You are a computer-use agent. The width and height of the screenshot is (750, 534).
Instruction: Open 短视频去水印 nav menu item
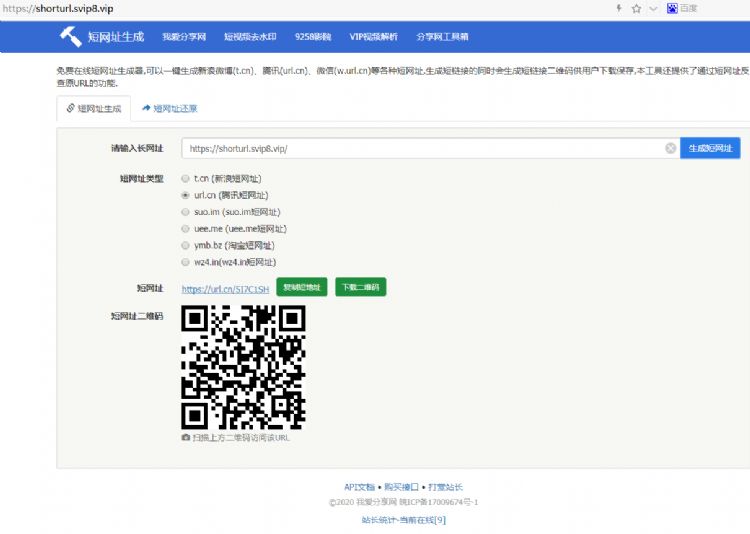250,37
